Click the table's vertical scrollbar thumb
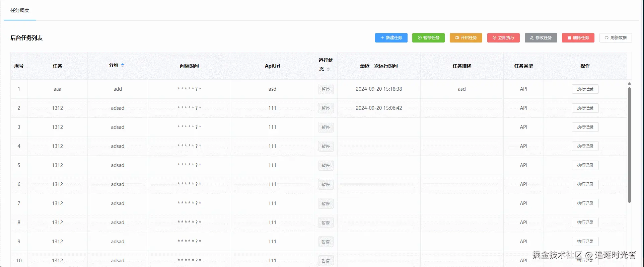 pyautogui.click(x=629, y=145)
